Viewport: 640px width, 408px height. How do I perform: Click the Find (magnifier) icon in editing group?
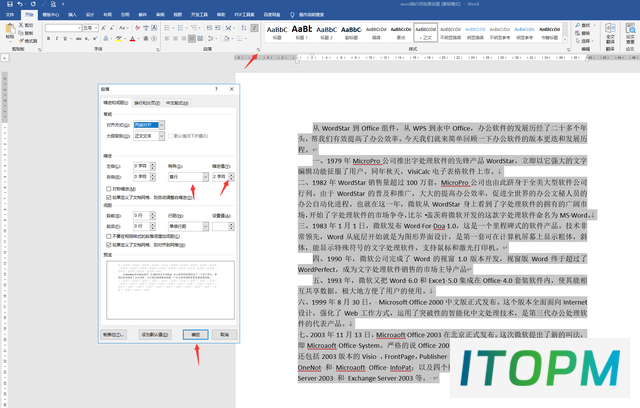point(578,25)
